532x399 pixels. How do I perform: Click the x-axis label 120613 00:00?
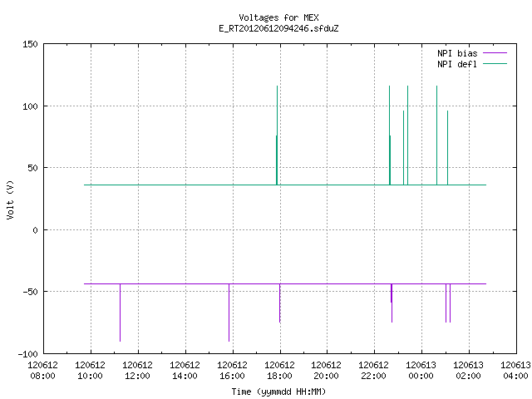pos(421,371)
